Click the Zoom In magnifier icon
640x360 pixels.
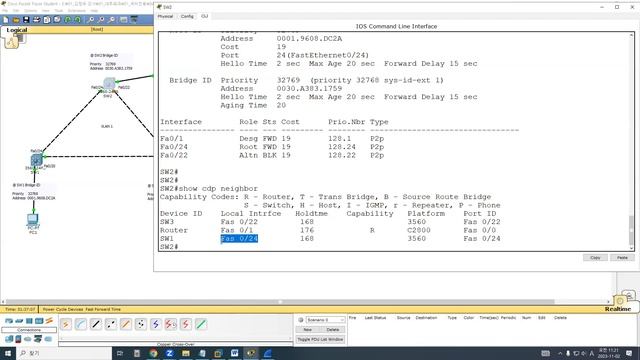click(91, 20)
